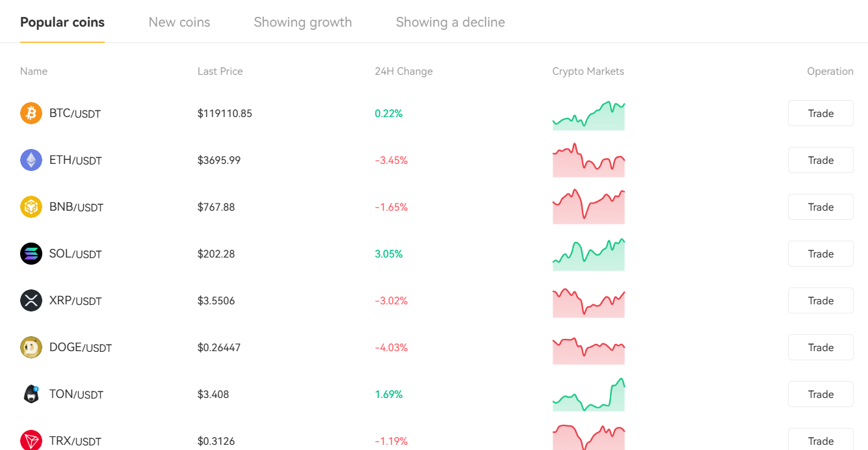Click the Ethereum coin icon
Screen dimensions: 868x450
coord(31,160)
